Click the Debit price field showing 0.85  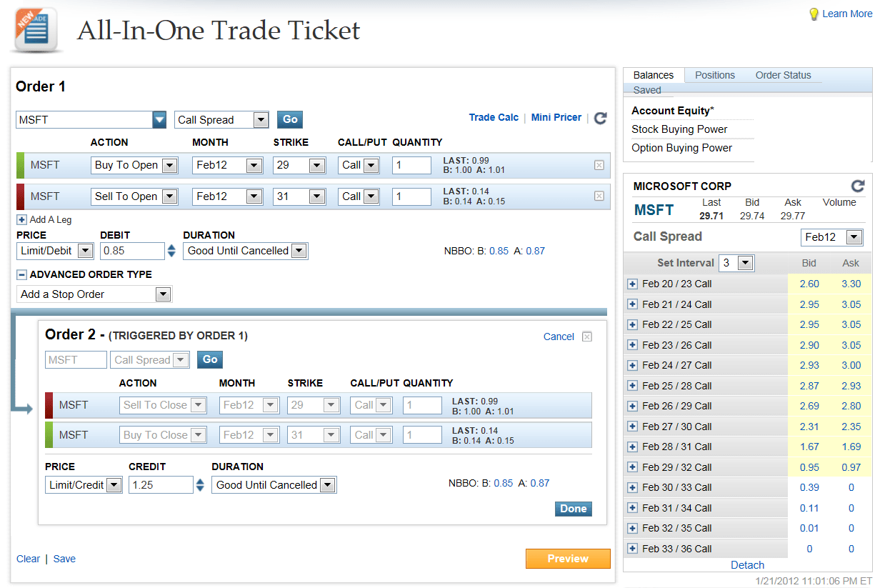[132, 251]
